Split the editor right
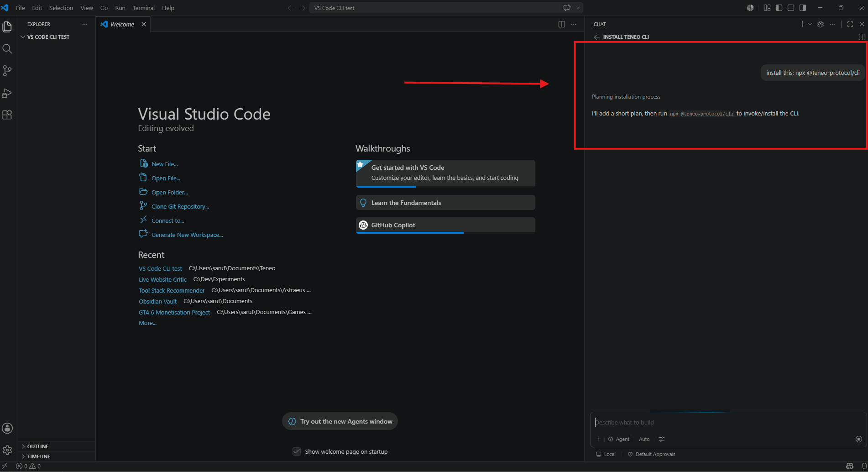The width and height of the screenshot is (868, 472). 562,24
